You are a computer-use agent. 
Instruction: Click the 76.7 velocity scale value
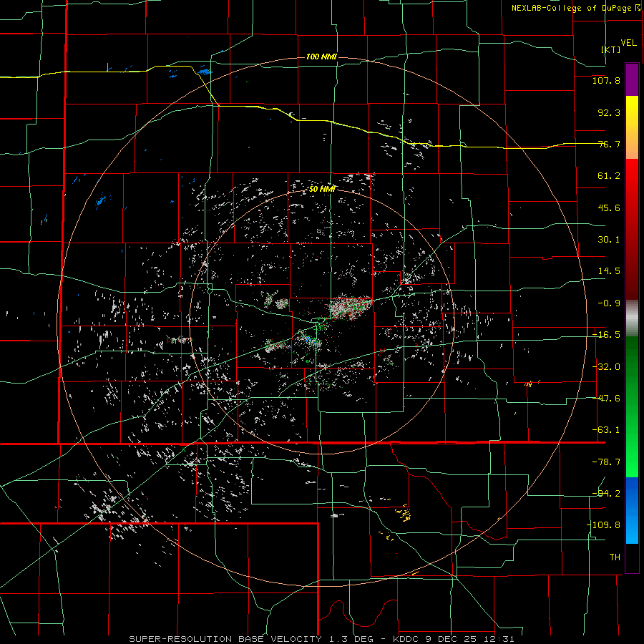(609, 144)
